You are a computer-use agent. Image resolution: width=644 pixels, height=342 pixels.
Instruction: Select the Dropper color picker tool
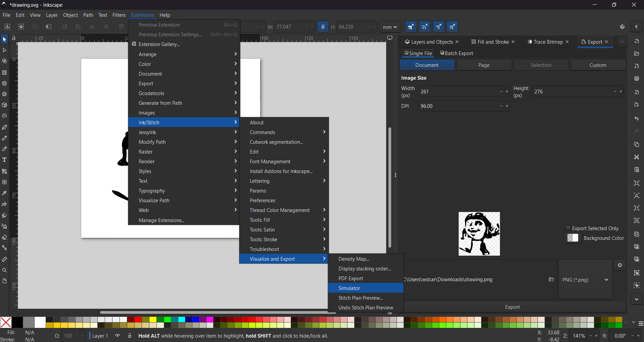(4, 193)
